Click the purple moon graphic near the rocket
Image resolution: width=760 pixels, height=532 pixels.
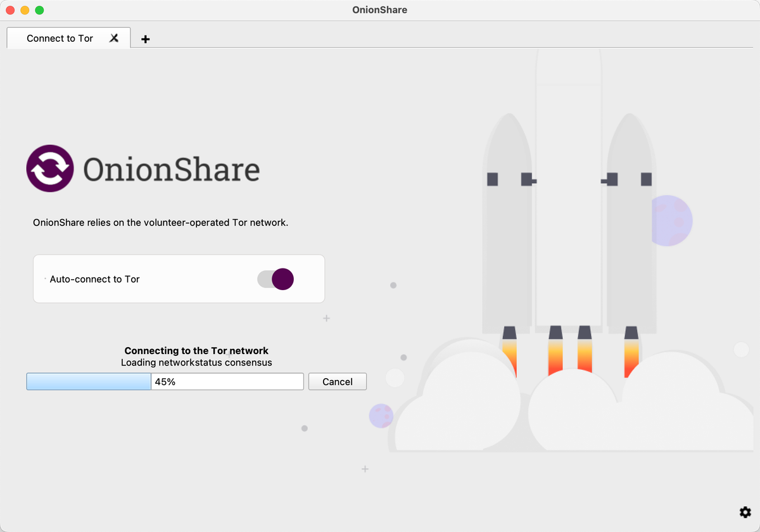(x=671, y=221)
